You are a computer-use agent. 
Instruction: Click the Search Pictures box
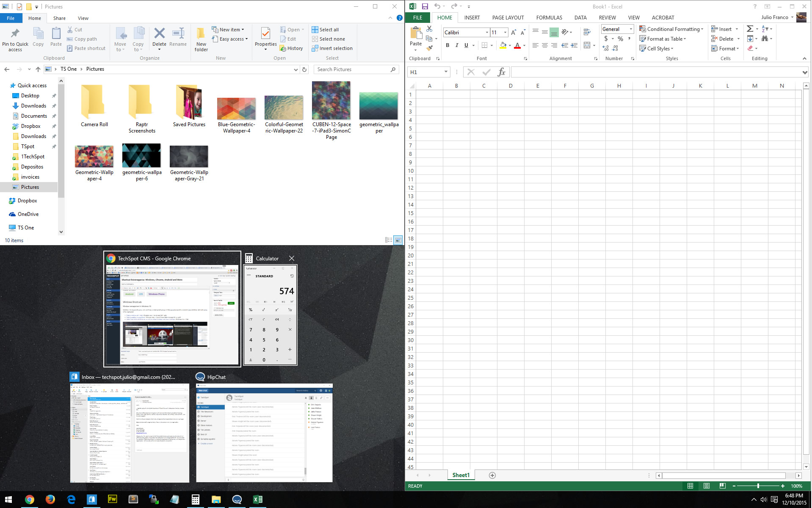[356, 69]
